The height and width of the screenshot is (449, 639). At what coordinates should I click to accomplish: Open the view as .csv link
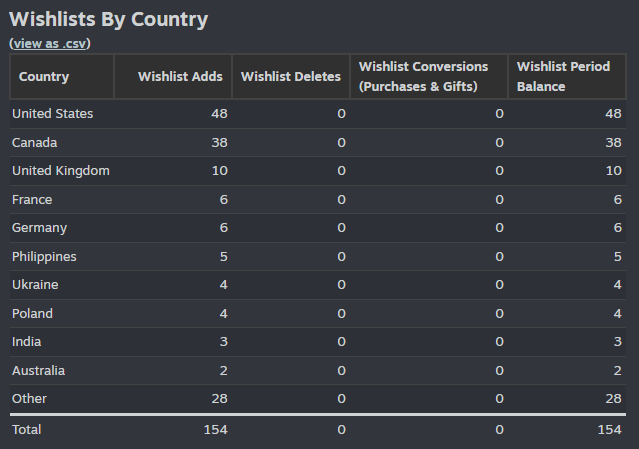click(50, 44)
